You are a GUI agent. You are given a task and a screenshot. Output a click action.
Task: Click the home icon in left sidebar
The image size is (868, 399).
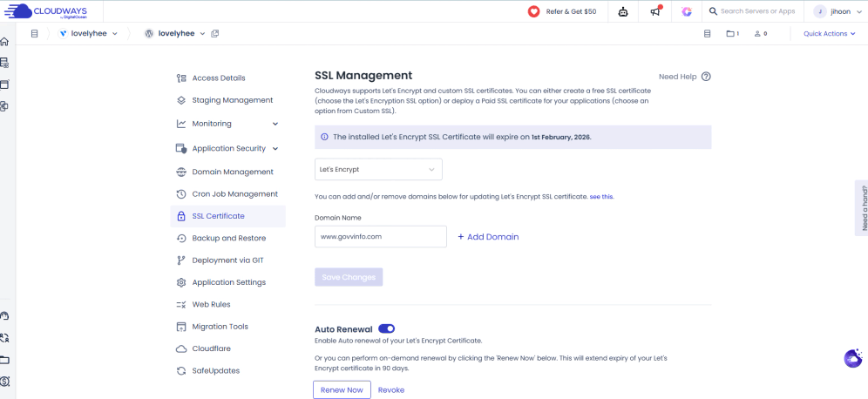(x=4, y=42)
